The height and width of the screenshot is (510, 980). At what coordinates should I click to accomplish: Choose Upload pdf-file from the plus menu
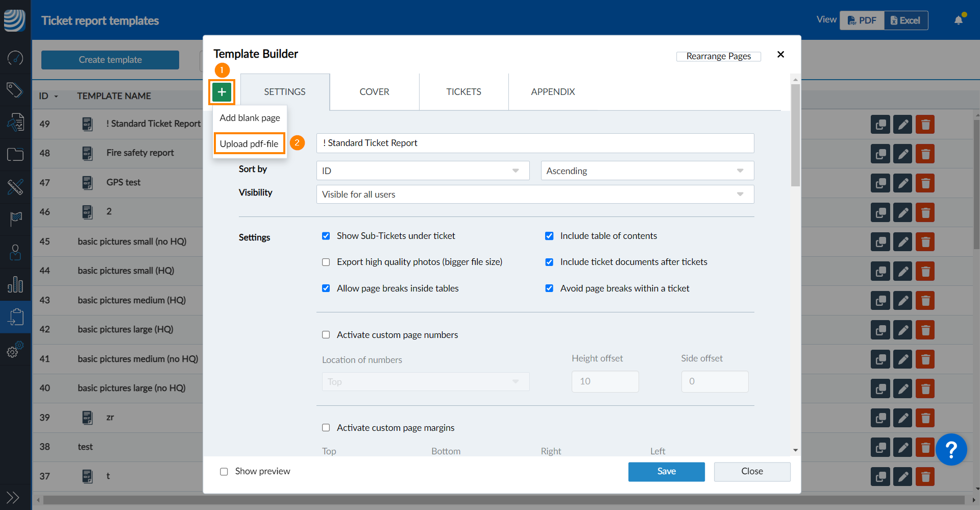[x=249, y=143]
